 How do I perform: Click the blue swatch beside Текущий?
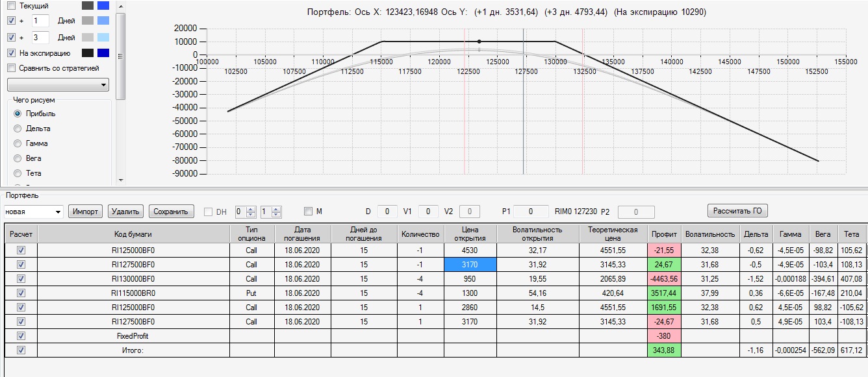pos(103,5)
